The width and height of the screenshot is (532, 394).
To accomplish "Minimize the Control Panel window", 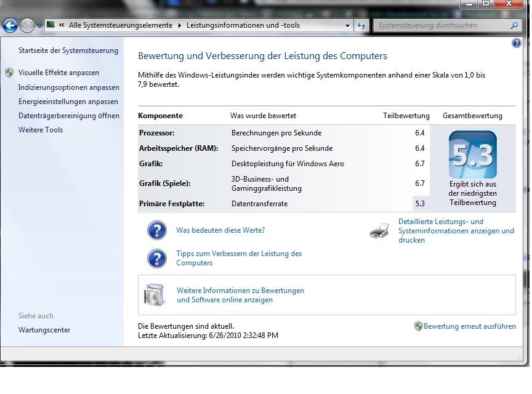I will pyautogui.click(x=470, y=4).
